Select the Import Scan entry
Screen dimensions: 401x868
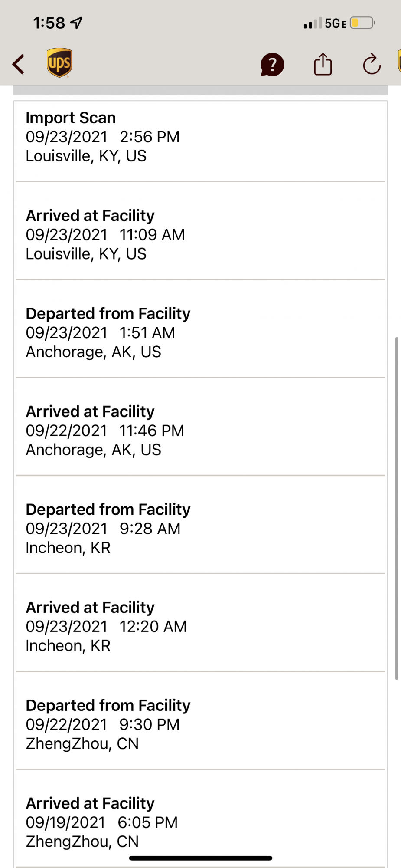(200, 137)
